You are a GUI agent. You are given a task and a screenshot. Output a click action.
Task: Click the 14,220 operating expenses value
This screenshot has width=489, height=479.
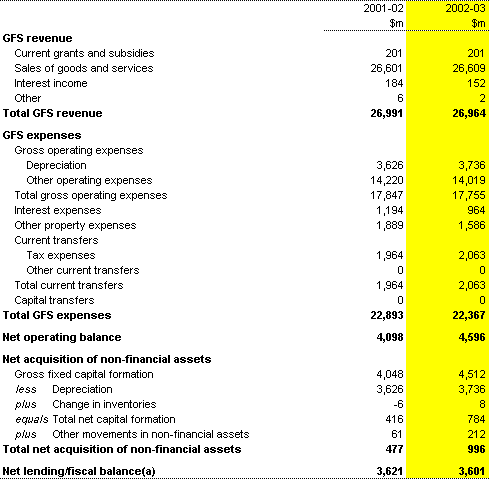tap(387, 180)
